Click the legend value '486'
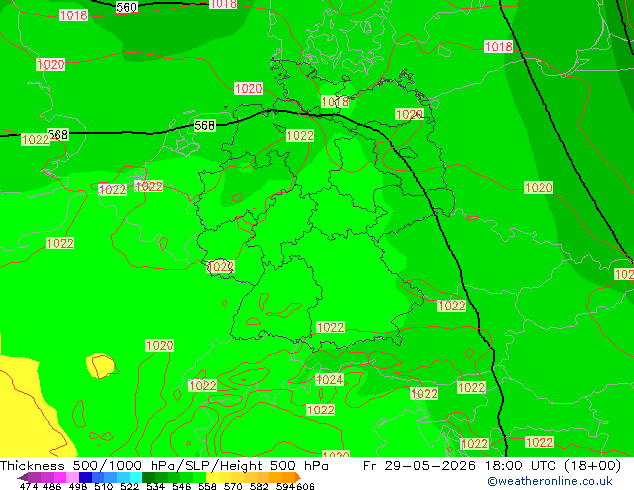Viewport: 634px width, 490px height. [x=52, y=486]
